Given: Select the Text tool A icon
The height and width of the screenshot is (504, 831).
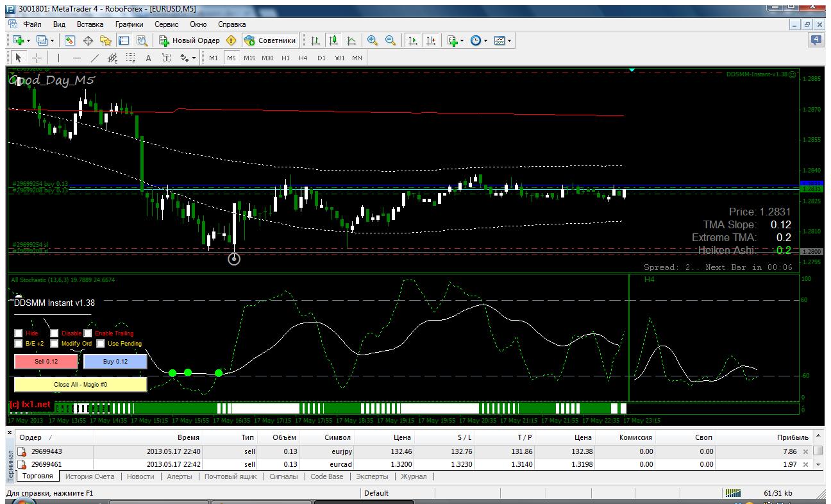Looking at the screenshot, I should [149, 58].
